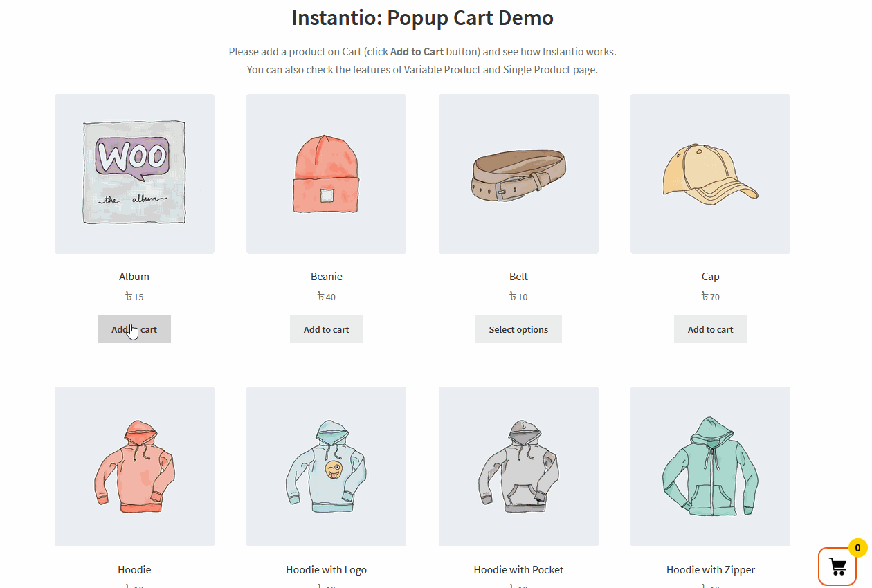The image size is (872, 588).
Task: Click the yellow cart count badge
Action: click(x=857, y=548)
